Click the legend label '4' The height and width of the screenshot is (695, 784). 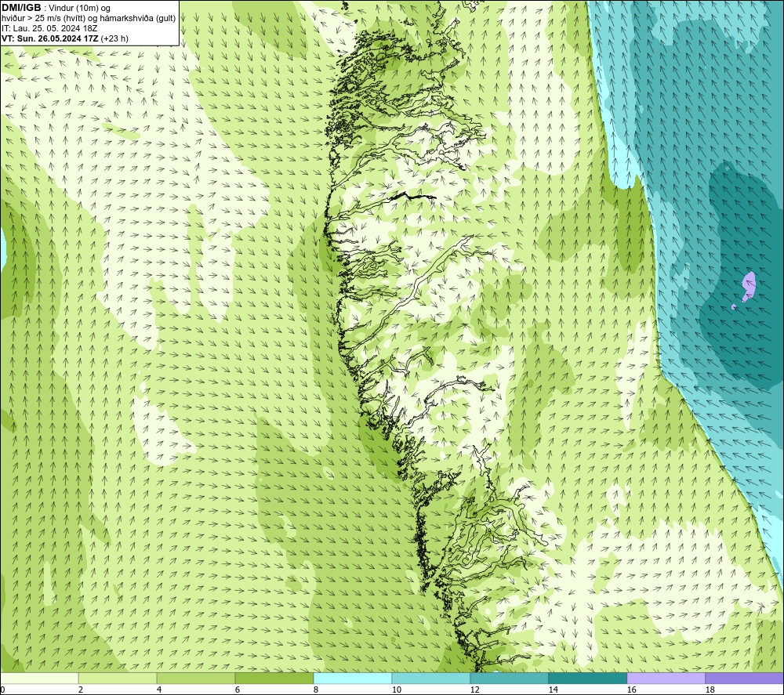pyautogui.click(x=159, y=690)
